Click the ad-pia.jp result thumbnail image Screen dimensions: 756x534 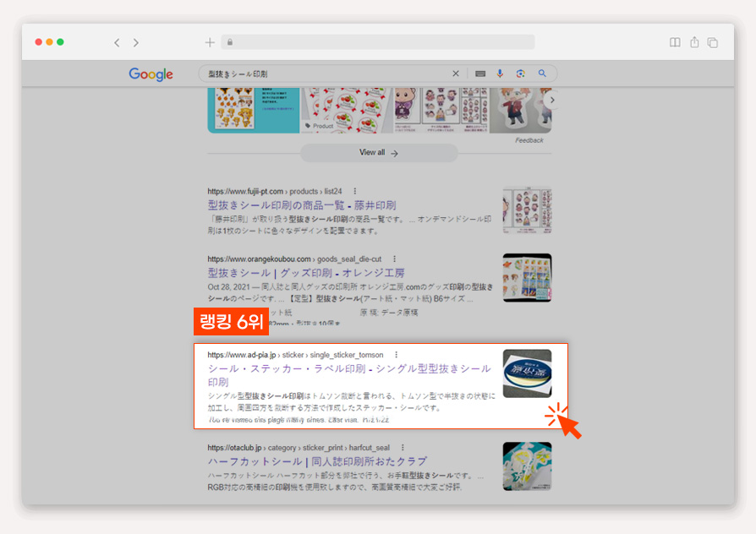coord(527,373)
